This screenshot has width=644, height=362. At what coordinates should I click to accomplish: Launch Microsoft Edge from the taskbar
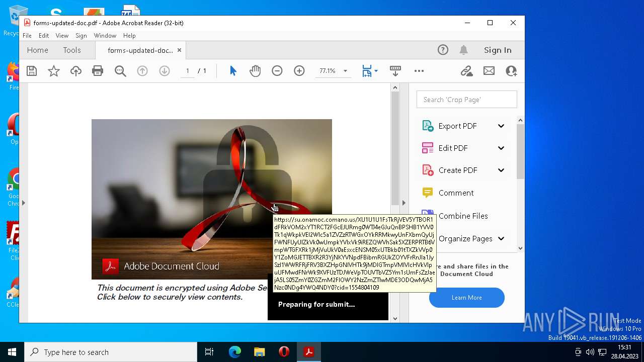coord(235,352)
